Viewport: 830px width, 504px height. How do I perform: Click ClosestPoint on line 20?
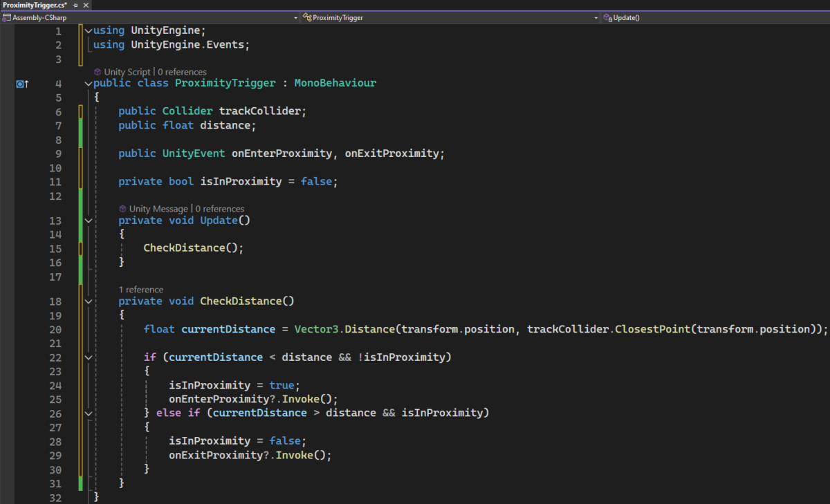[653, 330]
